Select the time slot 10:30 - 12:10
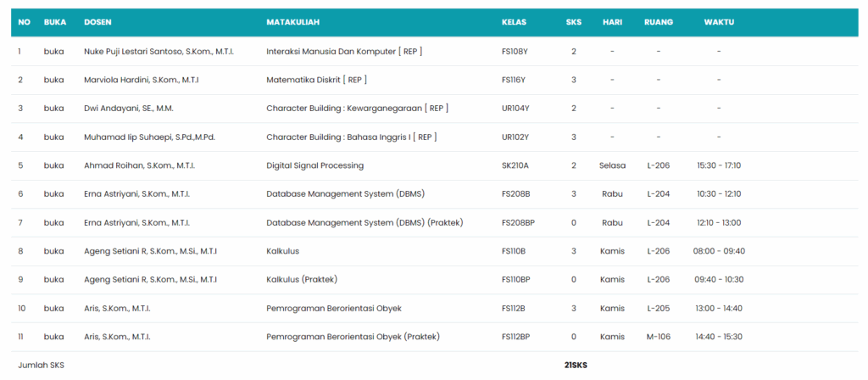Viewport: 868px width, 380px height. click(719, 194)
